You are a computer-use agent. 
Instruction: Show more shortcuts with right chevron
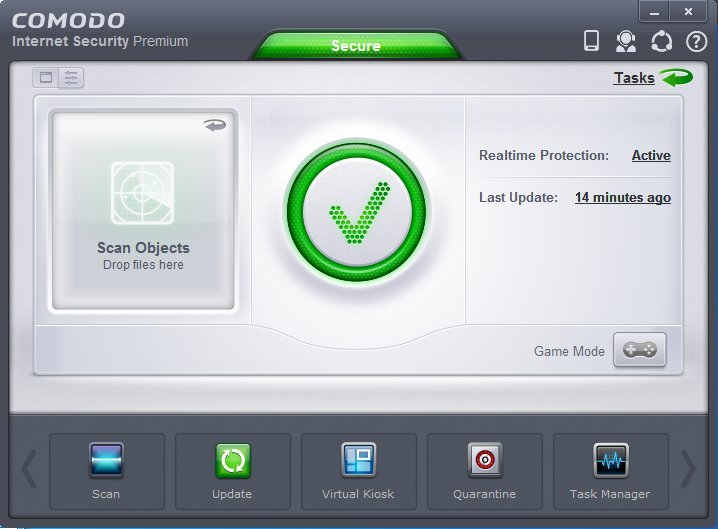point(688,469)
